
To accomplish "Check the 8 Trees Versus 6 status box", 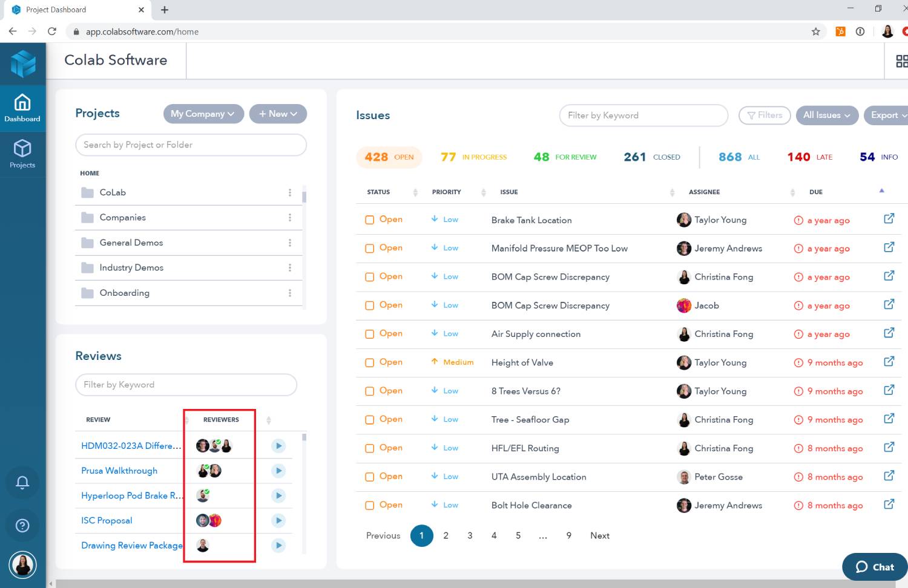I will [x=369, y=391].
